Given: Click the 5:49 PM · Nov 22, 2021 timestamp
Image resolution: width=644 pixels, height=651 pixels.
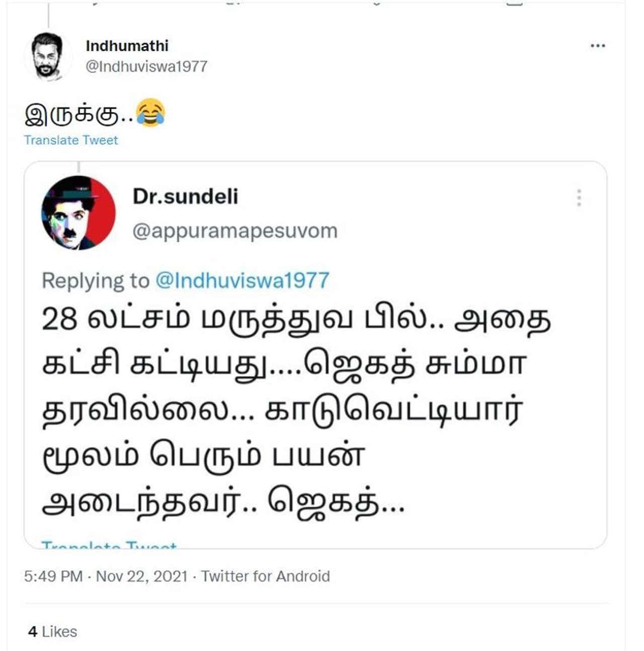Looking at the screenshot, I should (106, 576).
